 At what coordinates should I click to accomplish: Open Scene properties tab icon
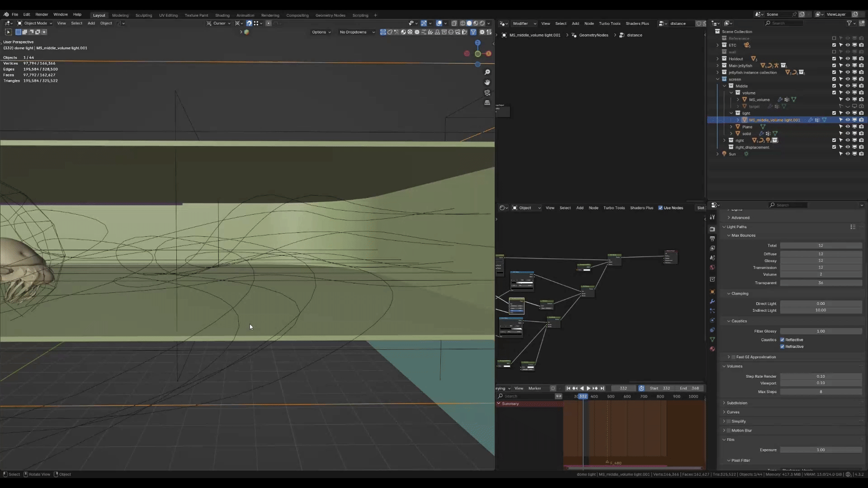click(x=712, y=258)
